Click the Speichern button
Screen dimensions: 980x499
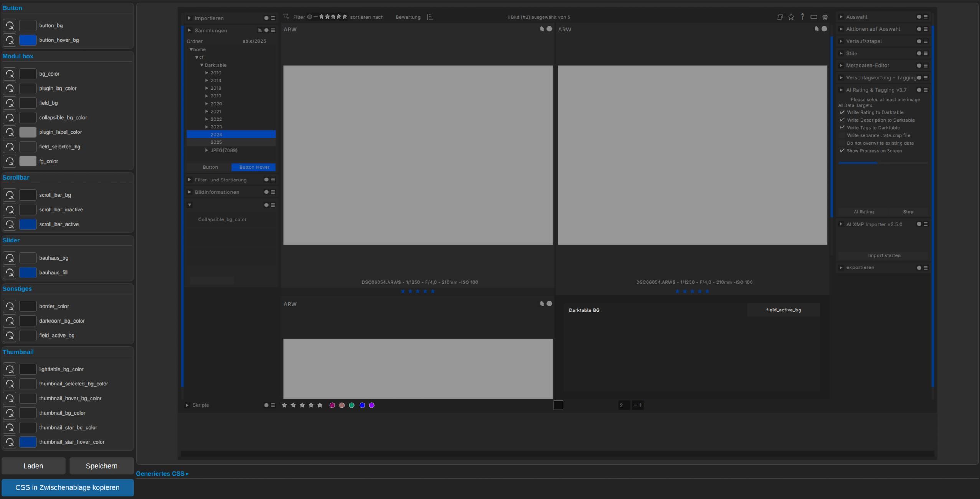pyautogui.click(x=101, y=466)
